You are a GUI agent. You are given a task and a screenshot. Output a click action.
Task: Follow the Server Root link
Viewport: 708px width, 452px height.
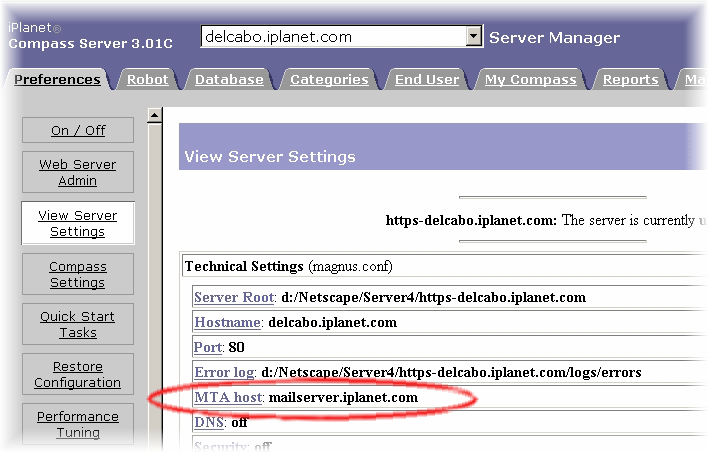[234, 297]
